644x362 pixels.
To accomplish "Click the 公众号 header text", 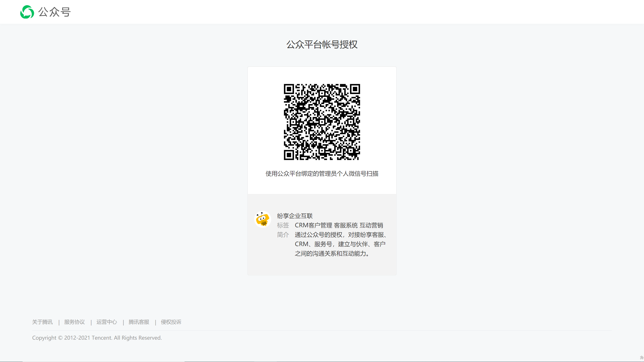I will point(55,12).
